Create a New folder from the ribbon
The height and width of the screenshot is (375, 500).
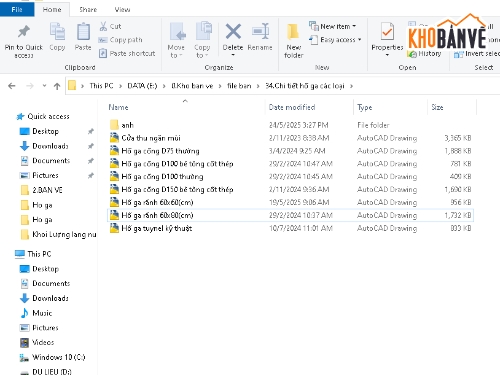tap(294, 41)
